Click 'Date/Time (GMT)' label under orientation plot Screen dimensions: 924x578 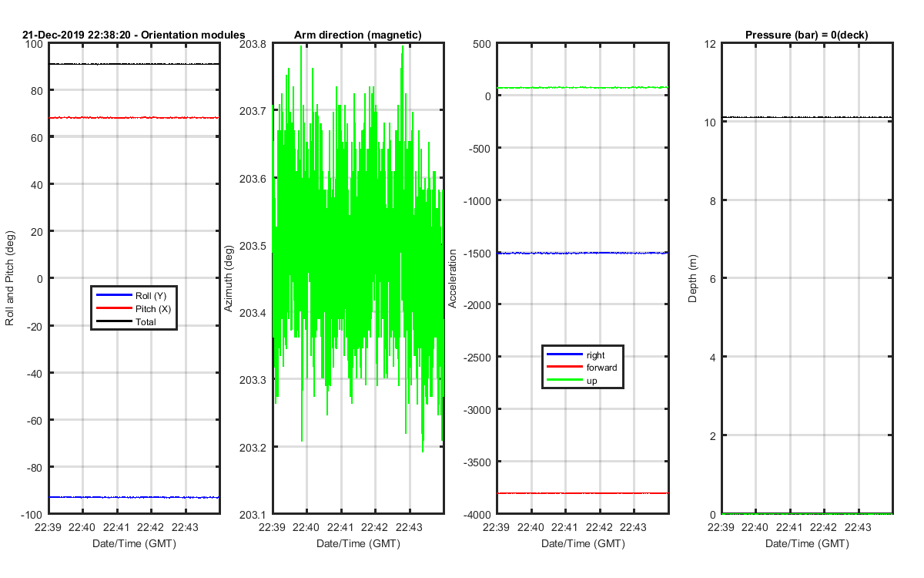pos(134,544)
